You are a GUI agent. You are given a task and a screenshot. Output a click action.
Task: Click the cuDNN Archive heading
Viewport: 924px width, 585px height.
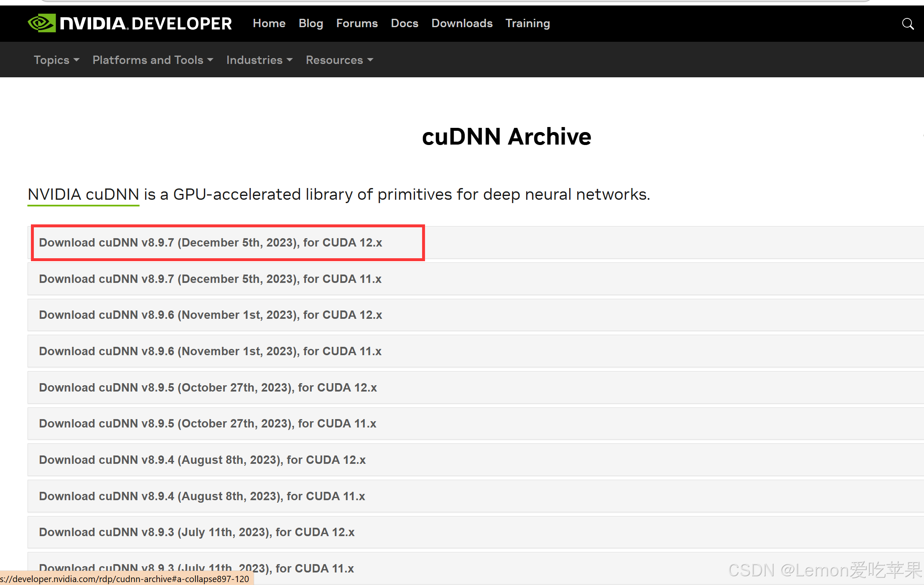click(x=507, y=137)
